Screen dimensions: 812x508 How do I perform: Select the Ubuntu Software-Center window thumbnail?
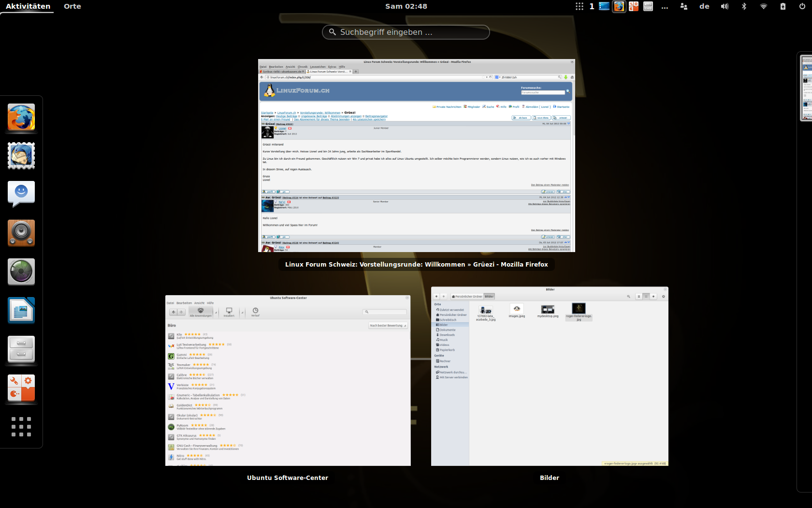tap(288, 381)
